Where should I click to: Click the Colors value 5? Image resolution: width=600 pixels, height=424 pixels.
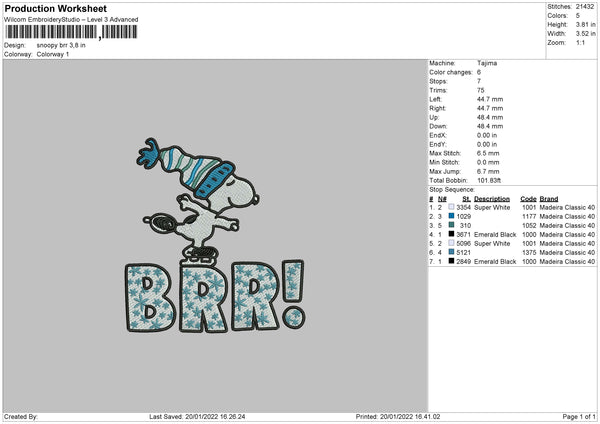(578, 16)
